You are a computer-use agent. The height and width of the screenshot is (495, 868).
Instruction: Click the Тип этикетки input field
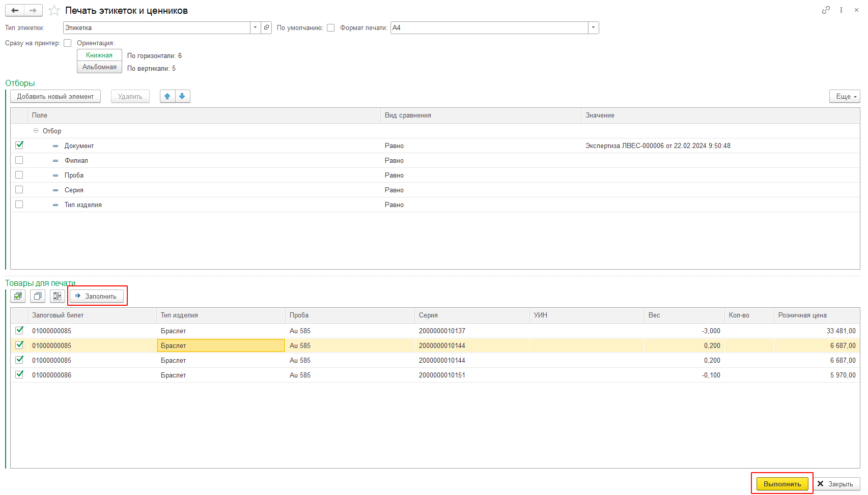(x=157, y=27)
